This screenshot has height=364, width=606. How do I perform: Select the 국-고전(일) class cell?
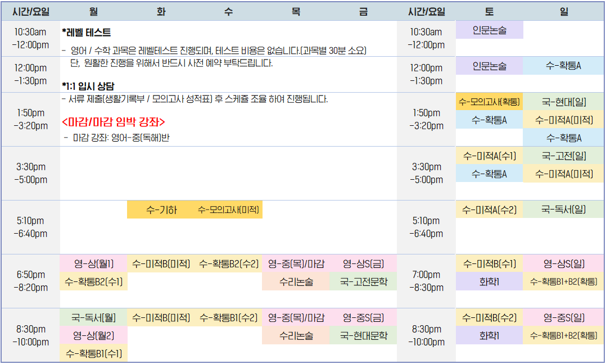tap(563, 156)
